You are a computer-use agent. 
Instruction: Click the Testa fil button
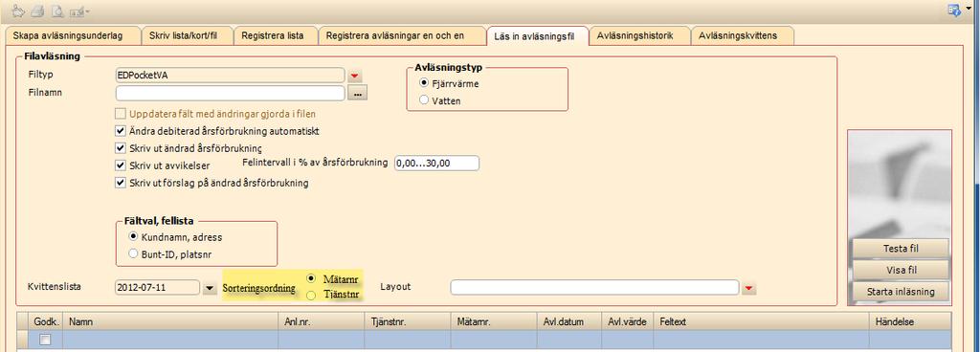[x=901, y=249]
